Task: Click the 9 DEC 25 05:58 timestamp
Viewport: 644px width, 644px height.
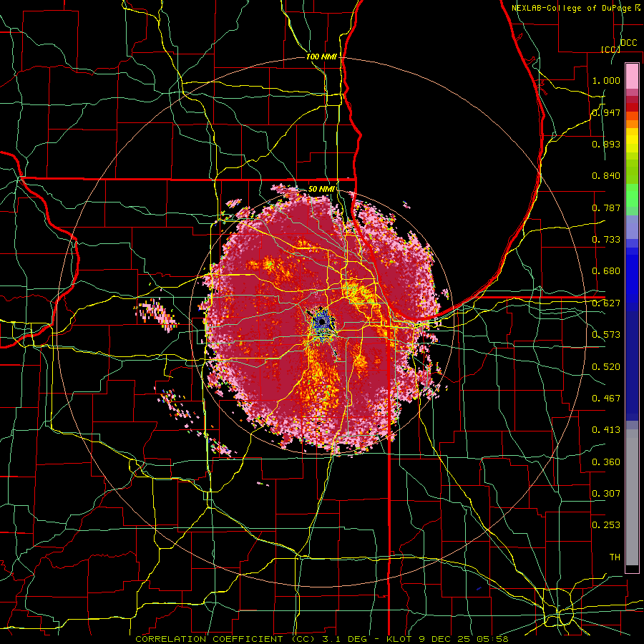Action: pos(463,639)
